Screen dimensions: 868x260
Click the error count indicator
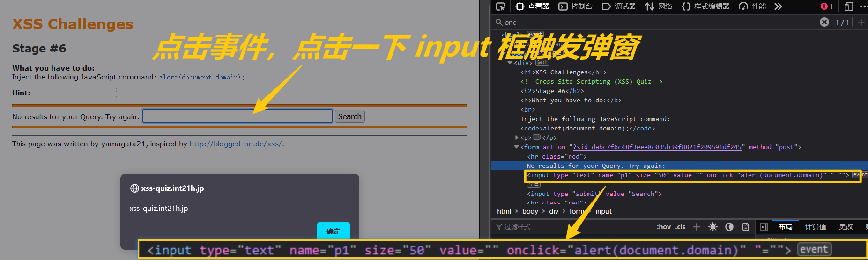coord(826,7)
